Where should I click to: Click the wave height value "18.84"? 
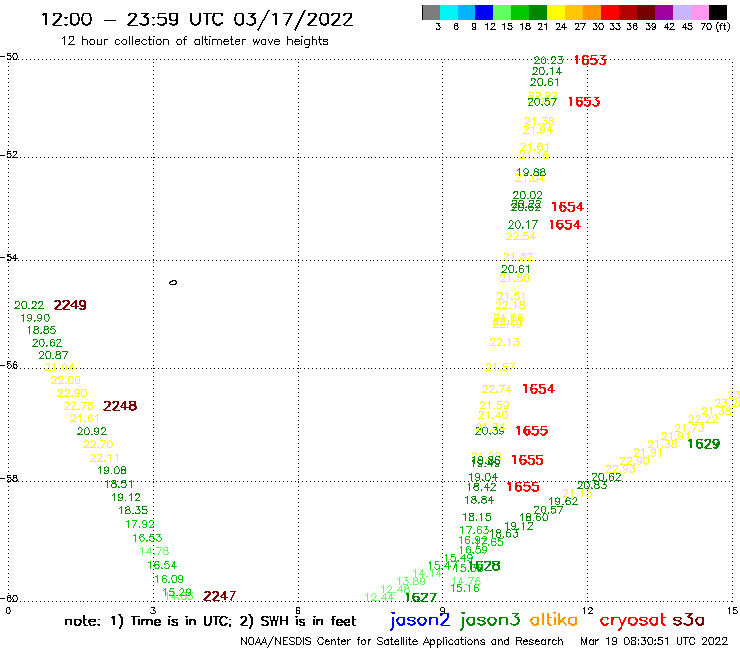pyautogui.click(x=479, y=500)
